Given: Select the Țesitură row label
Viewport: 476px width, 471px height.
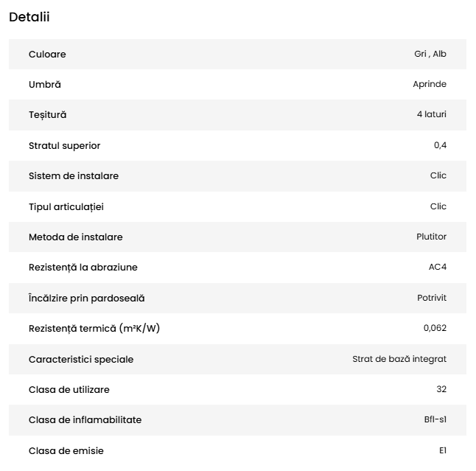Looking at the screenshot, I should click(47, 114).
